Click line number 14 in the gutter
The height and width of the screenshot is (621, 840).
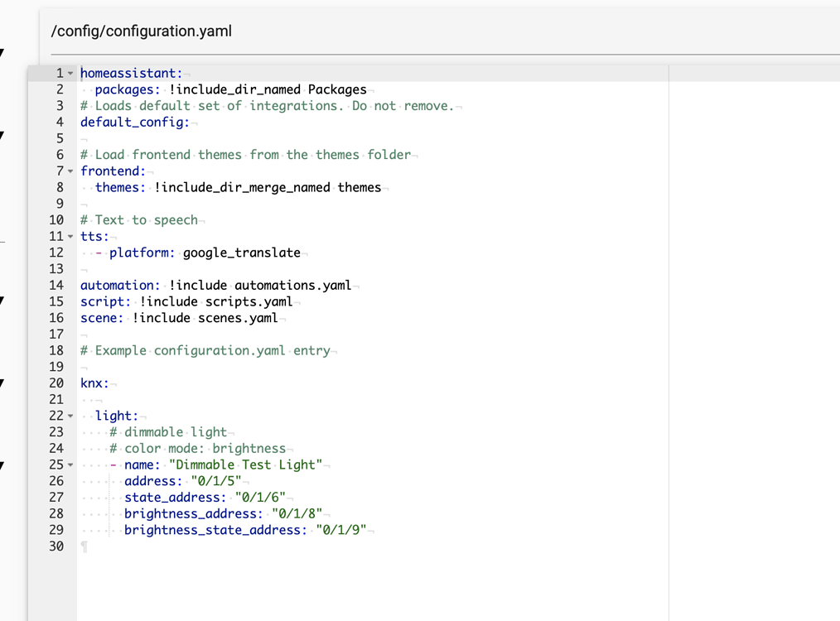click(56, 286)
